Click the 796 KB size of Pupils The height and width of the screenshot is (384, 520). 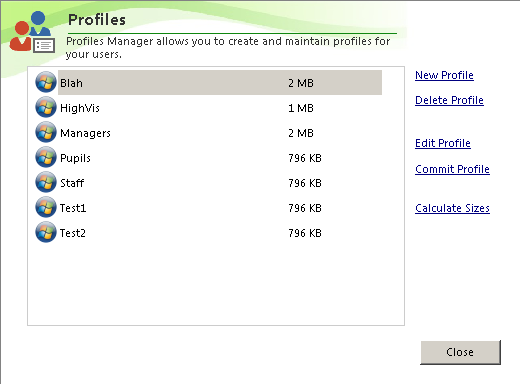point(305,158)
